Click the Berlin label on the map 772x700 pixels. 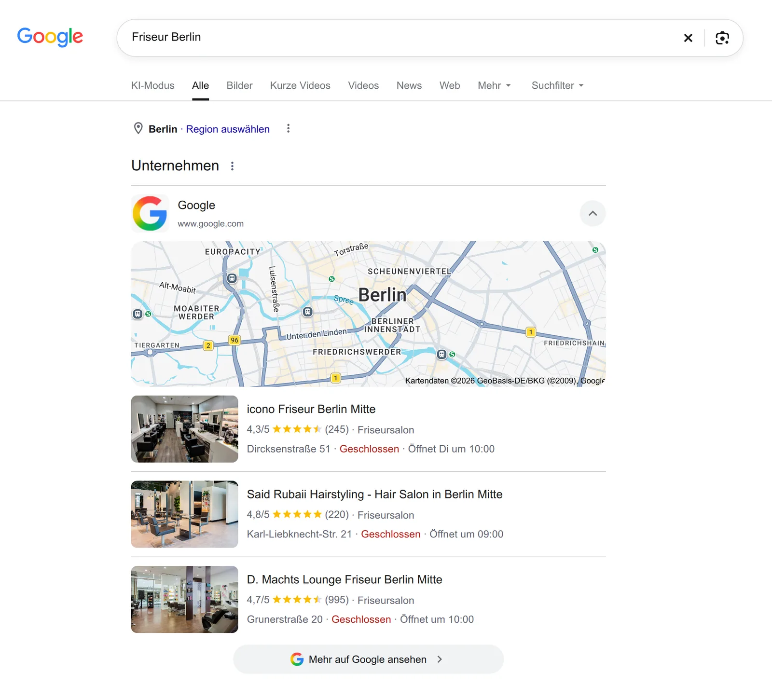(x=382, y=294)
